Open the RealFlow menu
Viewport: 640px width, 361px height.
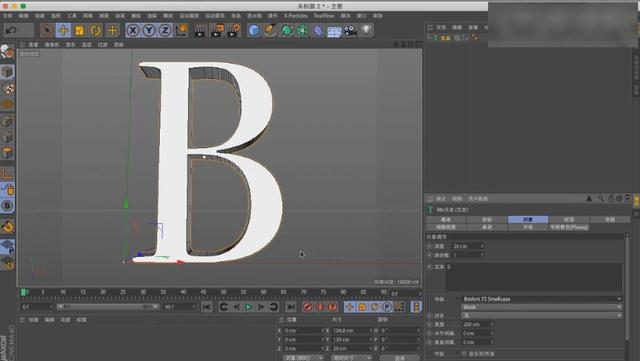(324, 16)
